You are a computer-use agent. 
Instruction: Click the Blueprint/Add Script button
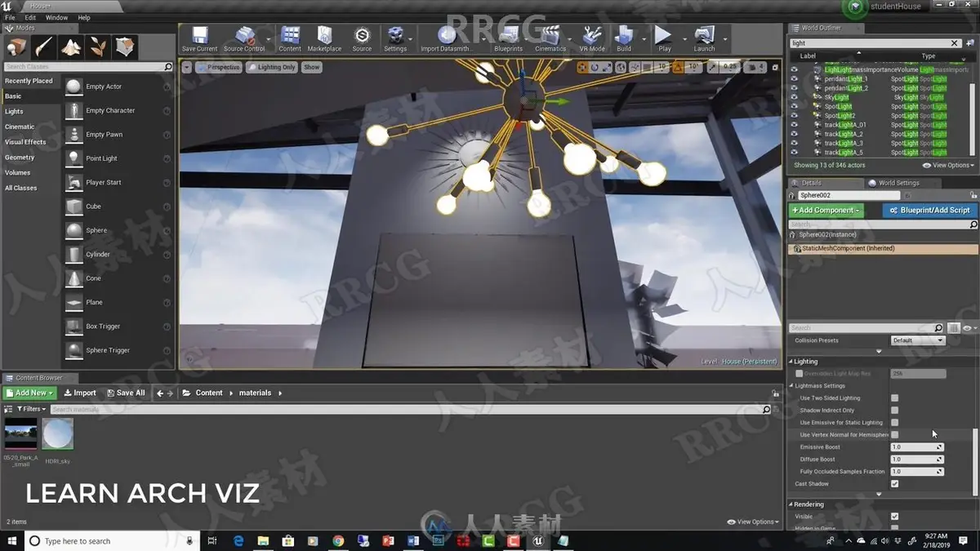click(x=929, y=211)
